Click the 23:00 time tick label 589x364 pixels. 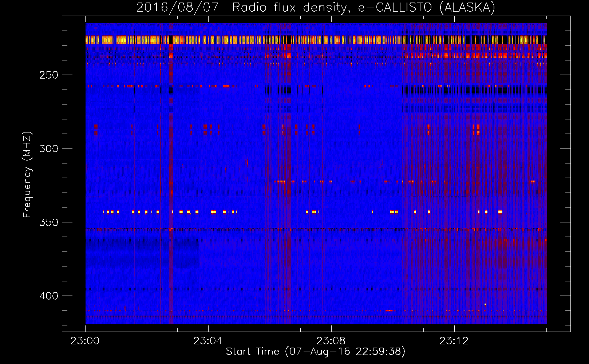pyautogui.click(x=85, y=341)
